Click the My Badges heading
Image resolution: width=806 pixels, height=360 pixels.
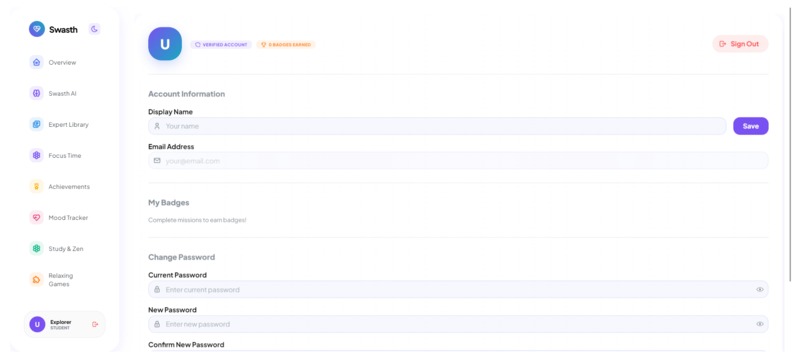pyautogui.click(x=169, y=203)
